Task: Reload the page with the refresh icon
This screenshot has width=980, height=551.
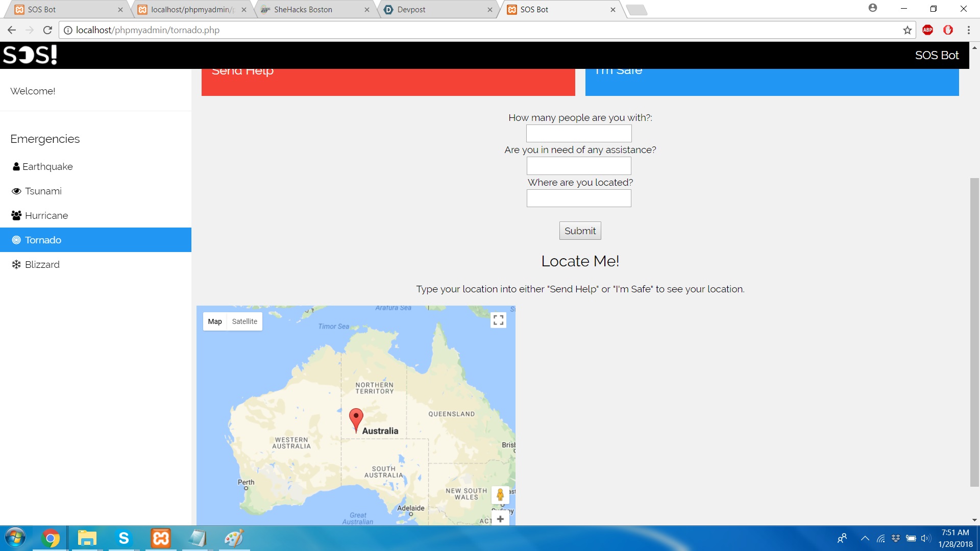Action: [47, 30]
